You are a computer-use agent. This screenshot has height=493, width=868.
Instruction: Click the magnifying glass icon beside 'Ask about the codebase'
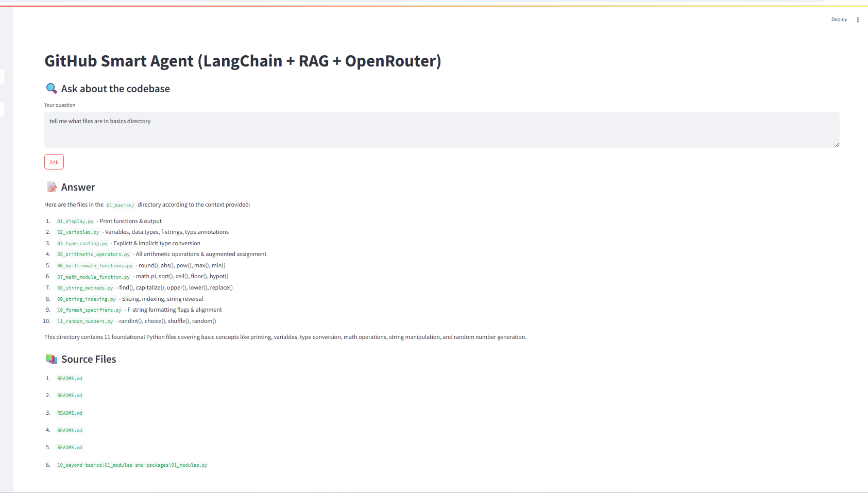[52, 89]
